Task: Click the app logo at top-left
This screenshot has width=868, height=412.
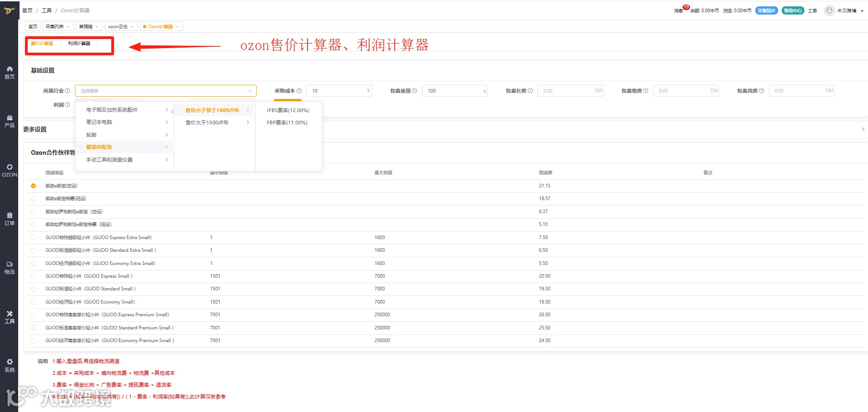Action: [9, 10]
